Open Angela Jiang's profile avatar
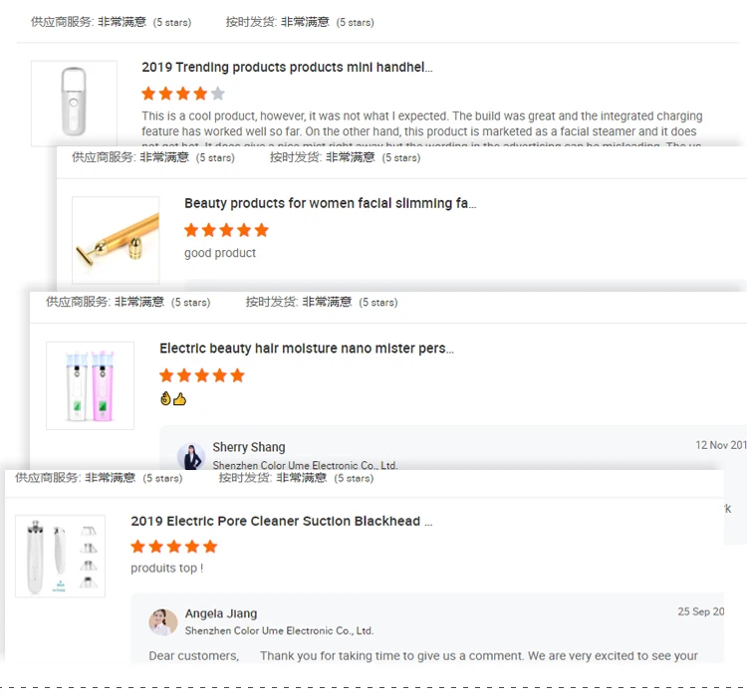The width and height of the screenshot is (747, 700). click(163, 621)
